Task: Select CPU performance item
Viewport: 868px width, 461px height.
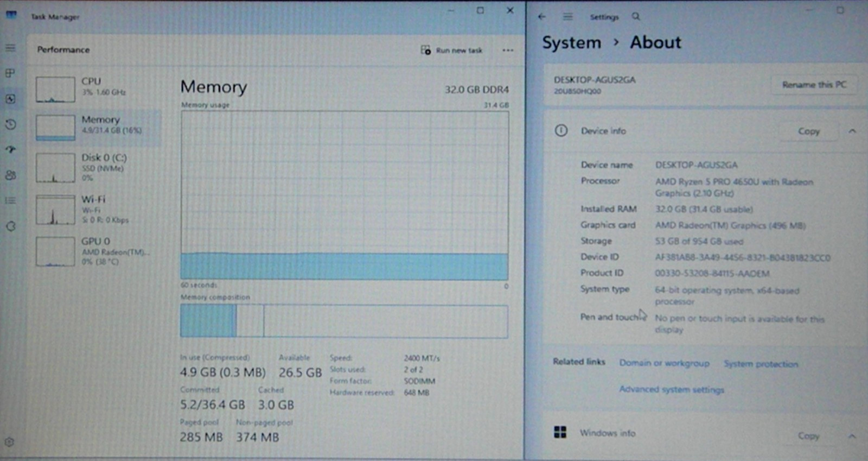Action: click(98, 89)
